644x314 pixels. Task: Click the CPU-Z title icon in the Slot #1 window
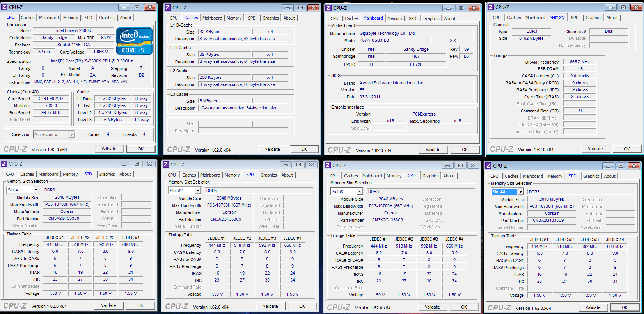4,164
